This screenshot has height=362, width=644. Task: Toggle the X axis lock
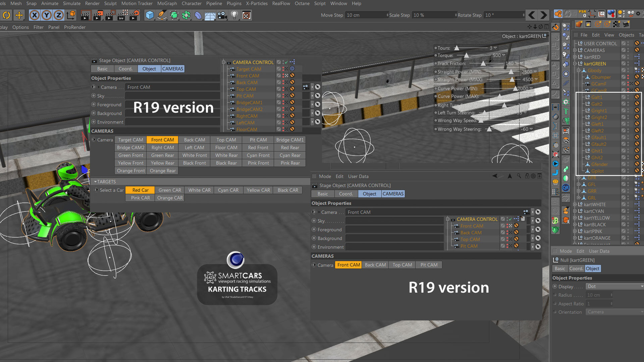tap(34, 15)
